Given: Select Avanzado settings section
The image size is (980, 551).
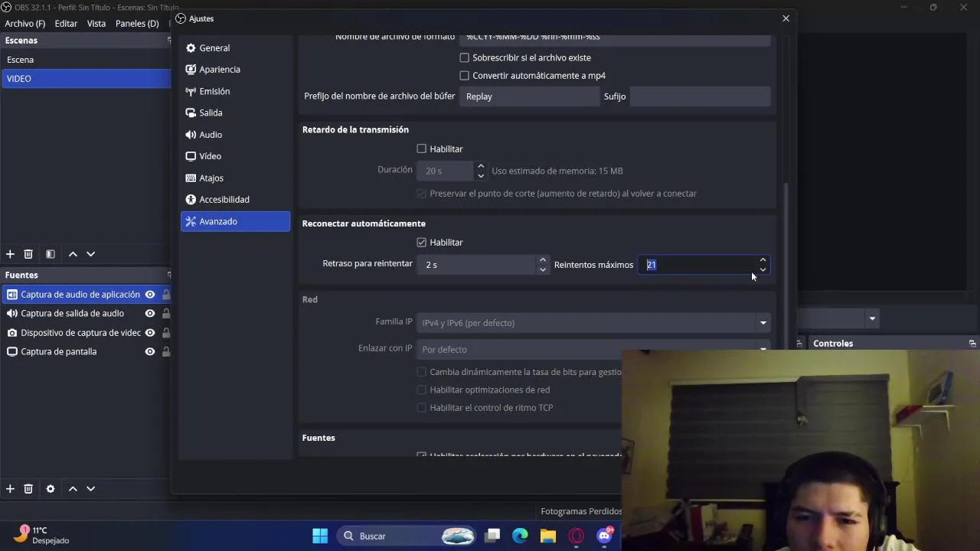Looking at the screenshot, I should [235, 221].
